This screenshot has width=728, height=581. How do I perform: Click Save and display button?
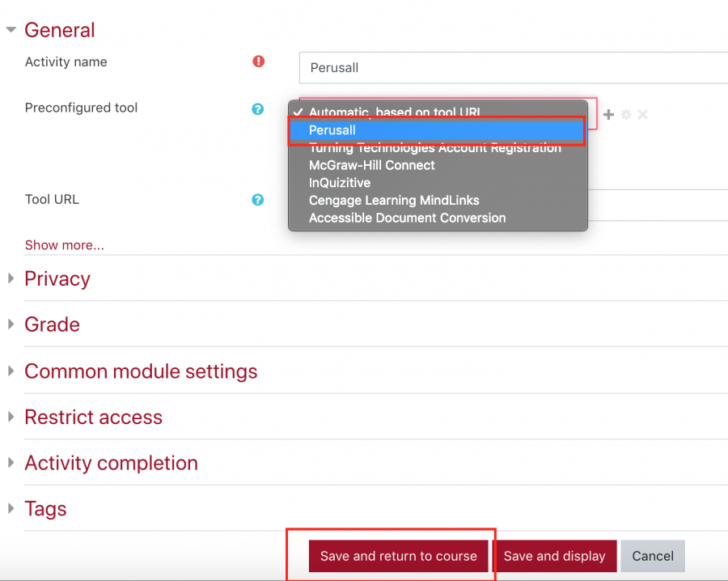click(554, 556)
